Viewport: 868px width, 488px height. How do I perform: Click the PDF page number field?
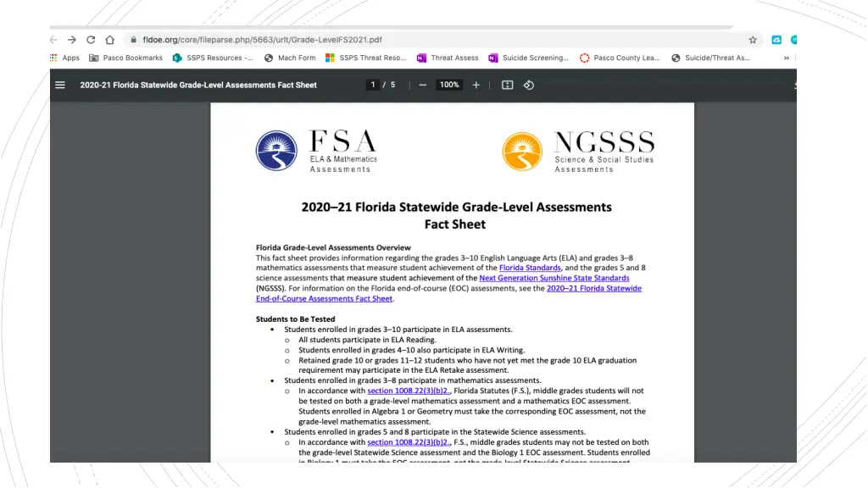(373, 85)
